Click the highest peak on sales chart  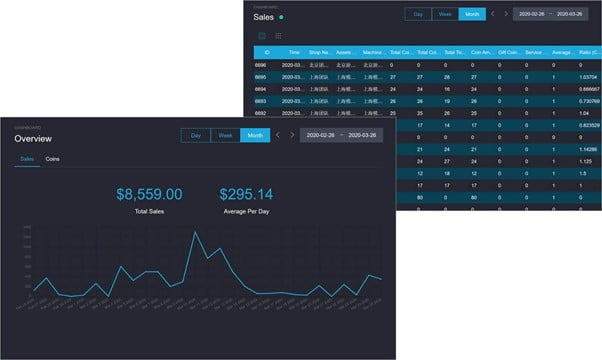coord(196,232)
